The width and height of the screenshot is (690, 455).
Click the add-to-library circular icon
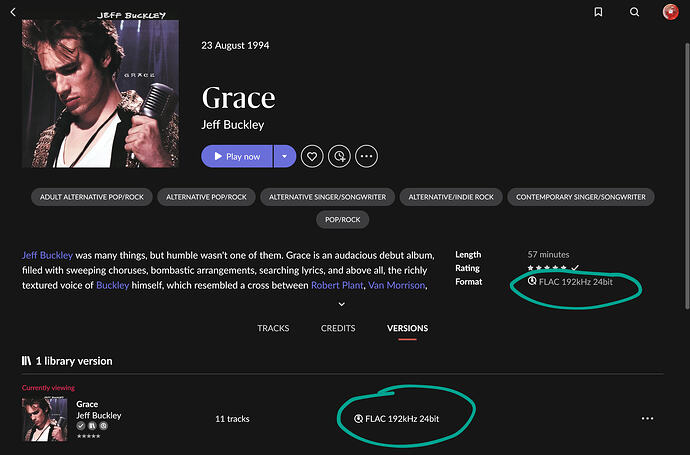point(339,156)
